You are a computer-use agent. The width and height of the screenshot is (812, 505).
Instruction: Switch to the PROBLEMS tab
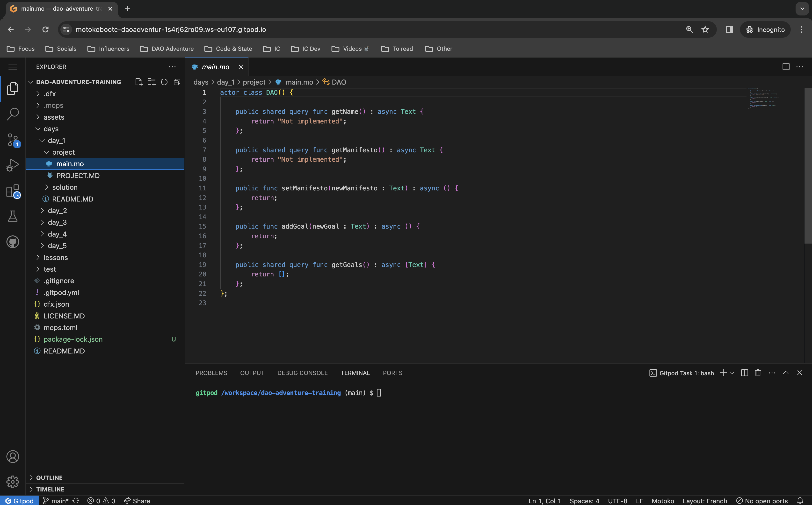click(x=211, y=373)
